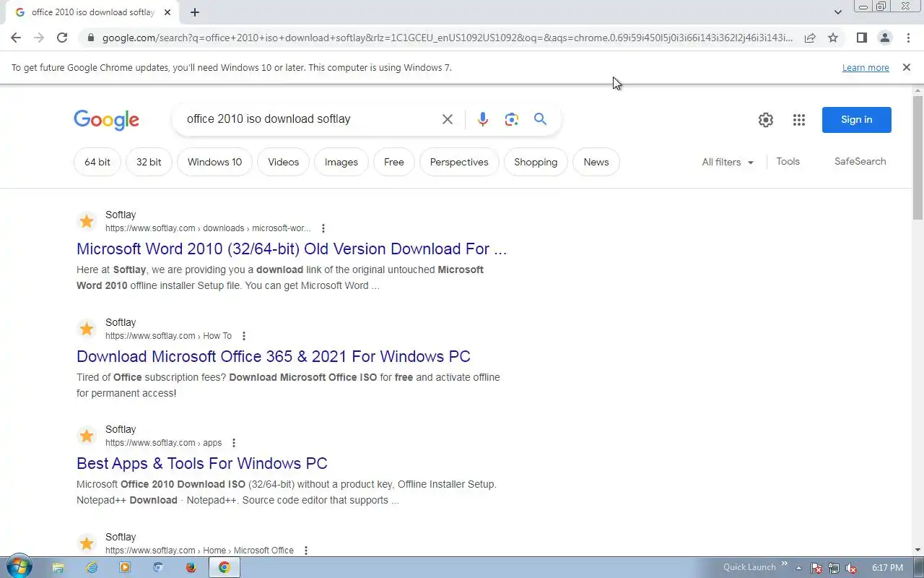Open the network tray icon
The height and width of the screenshot is (578, 924).
point(834,568)
